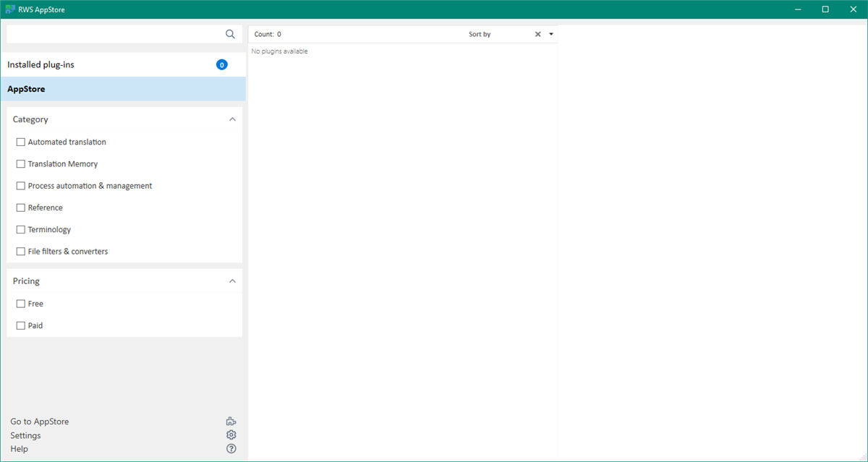Image resolution: width=868 pixels, height=462 pixels.
Task: Click the search magnifier icon
Action: pyautogui.click(x=230, y=34)
